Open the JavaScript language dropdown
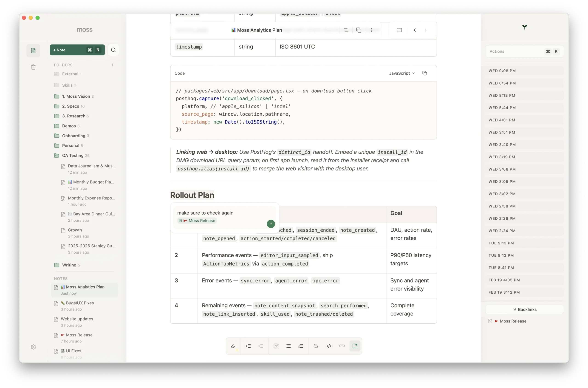Viewport: 588px width, 388px height. [402, 73]
